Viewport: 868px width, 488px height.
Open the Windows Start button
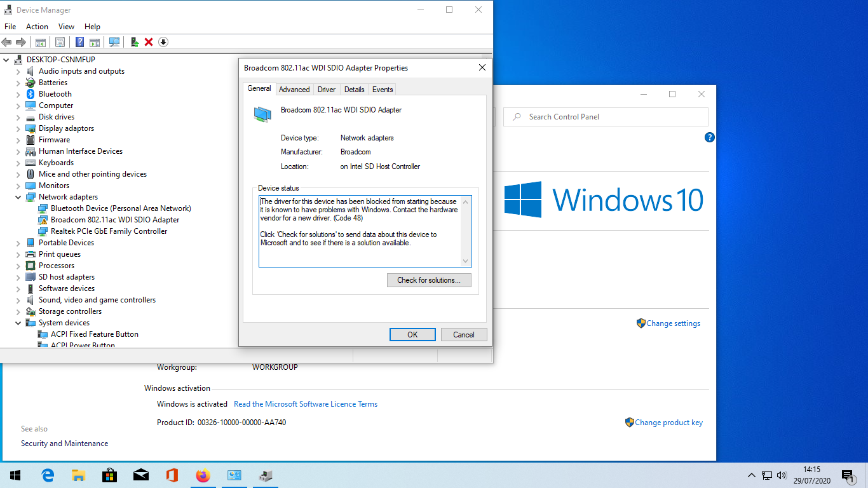15,475
